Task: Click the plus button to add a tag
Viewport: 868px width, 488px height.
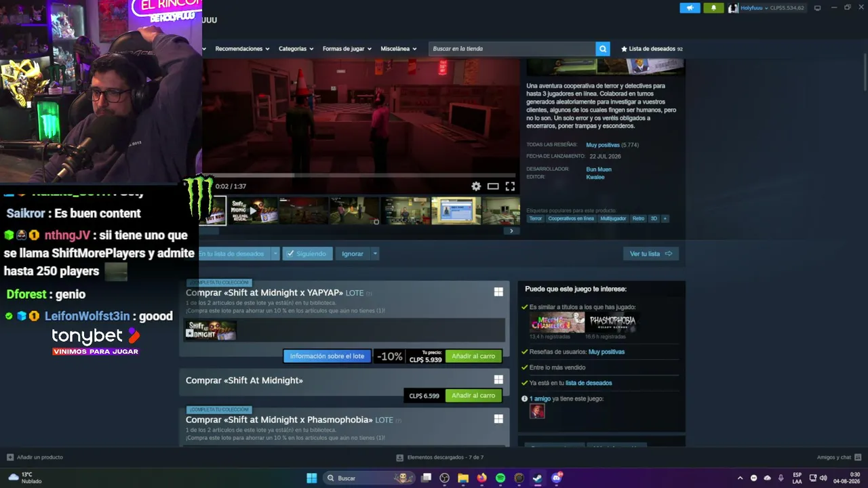Action: 665,219
